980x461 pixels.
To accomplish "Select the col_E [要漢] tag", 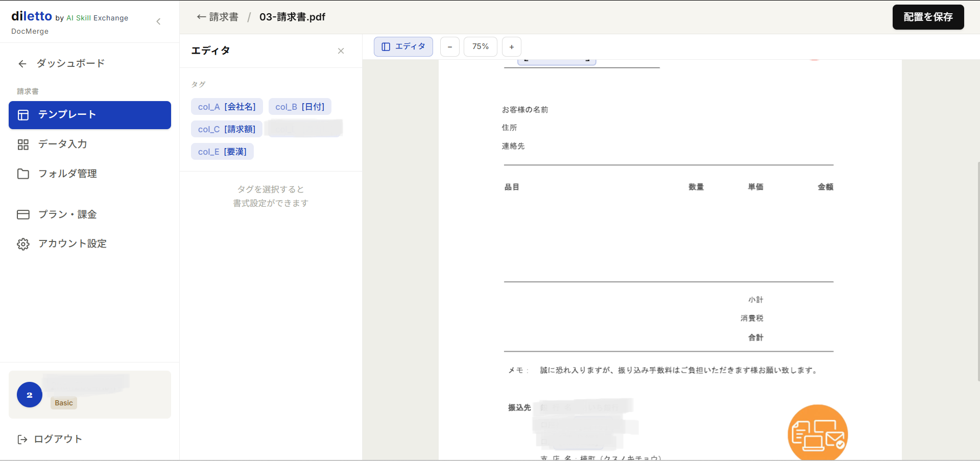I will click(222, 152).
